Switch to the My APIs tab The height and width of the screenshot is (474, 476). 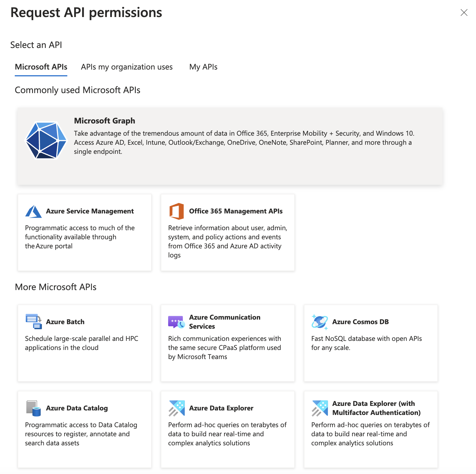coord(203,67)
